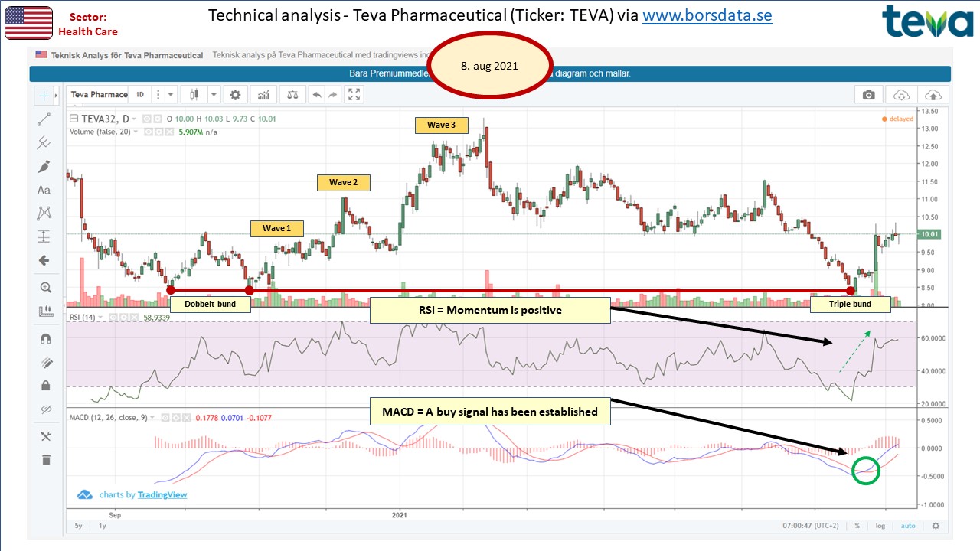The height and width of the screenshot is (551, 980).
Task: Open the object tree tools icon
Action: (45, 436)
